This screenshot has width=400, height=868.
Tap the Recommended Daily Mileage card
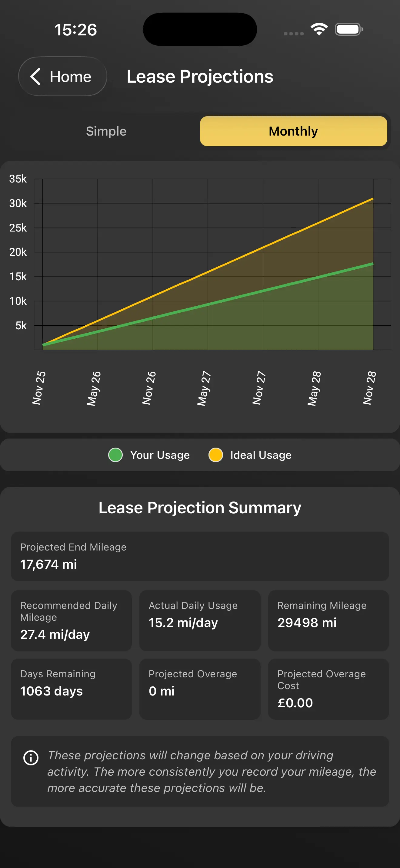pyautogui.click(x=71, y=620)
